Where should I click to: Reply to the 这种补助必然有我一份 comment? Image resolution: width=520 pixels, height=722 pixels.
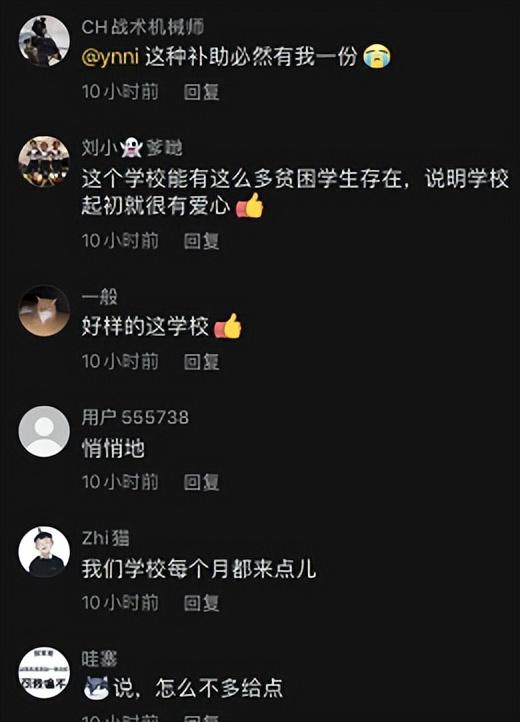[202, 92]
